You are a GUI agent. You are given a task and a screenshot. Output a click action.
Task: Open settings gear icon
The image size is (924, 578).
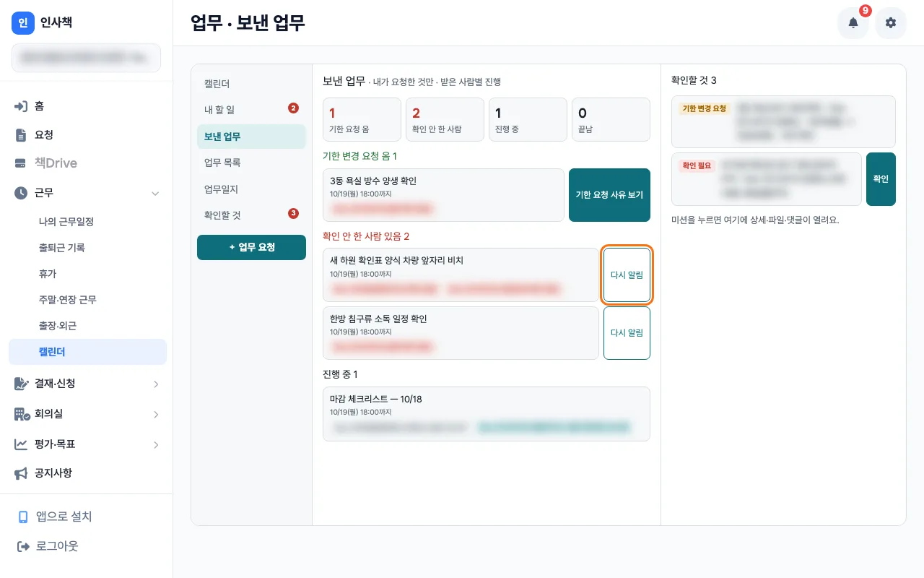tap(891, 23)
